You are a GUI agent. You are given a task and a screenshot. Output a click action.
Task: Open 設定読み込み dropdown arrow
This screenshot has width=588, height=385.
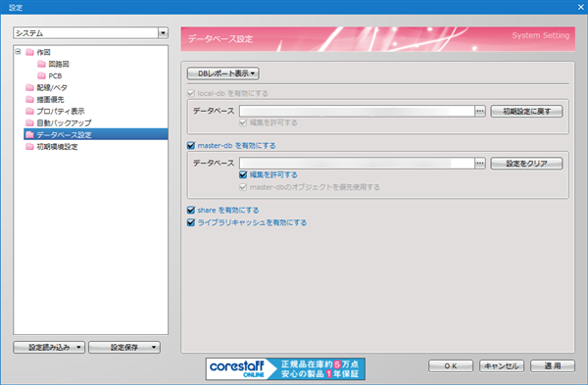(x=78, y=347)
